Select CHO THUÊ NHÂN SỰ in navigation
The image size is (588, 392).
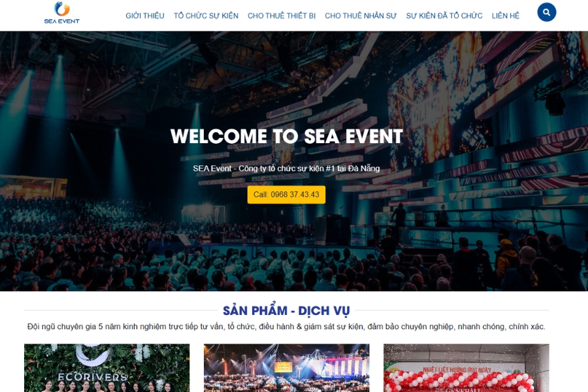click(x=361, y=16)
